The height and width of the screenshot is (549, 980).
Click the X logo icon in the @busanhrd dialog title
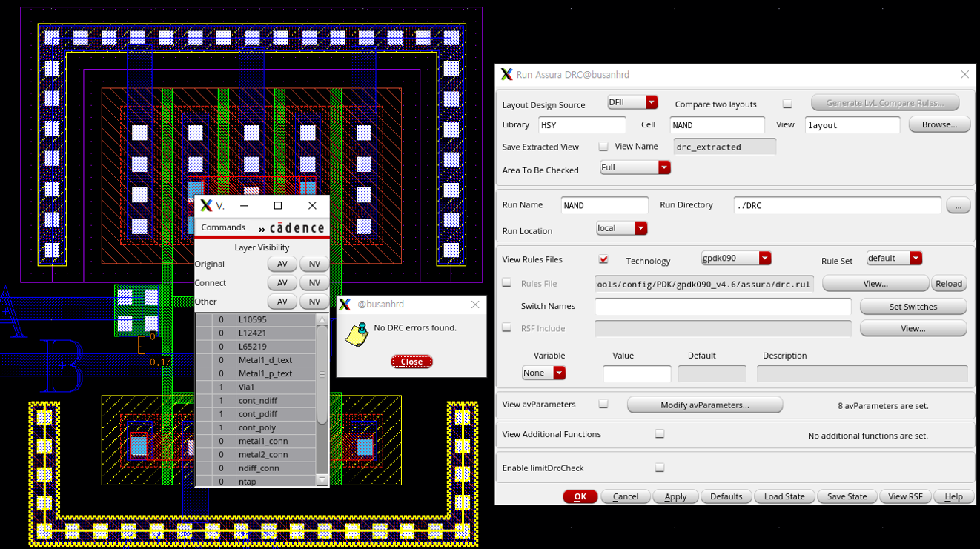coord(345,304)
